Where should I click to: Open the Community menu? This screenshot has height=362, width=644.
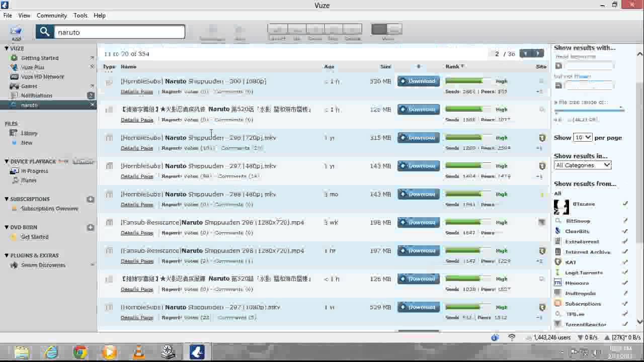(x=52, y=16)
